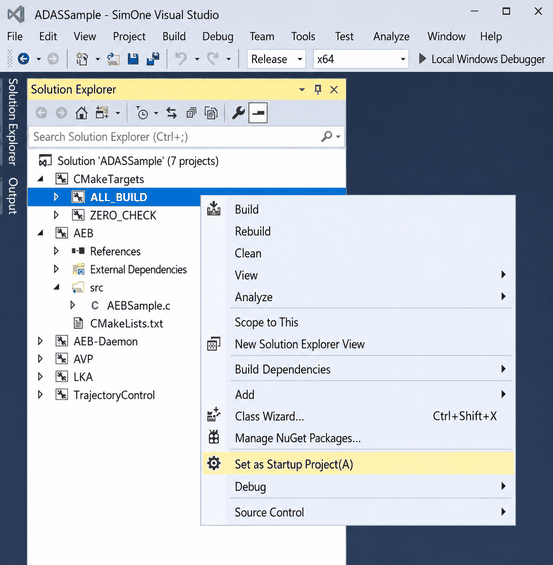
Task: Expand the ZERO_CHECK project node
Action: click(56, 215)
